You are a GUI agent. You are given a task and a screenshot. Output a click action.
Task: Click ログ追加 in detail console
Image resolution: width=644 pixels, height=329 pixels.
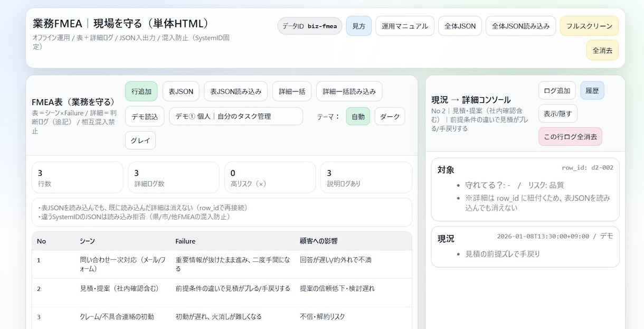pyautogui.click(x=557, y=90)
